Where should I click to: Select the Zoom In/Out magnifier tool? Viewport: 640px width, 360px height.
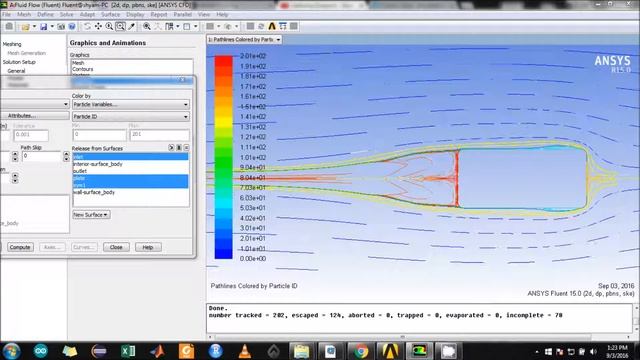pyautogui.click(x=109, y=27)
